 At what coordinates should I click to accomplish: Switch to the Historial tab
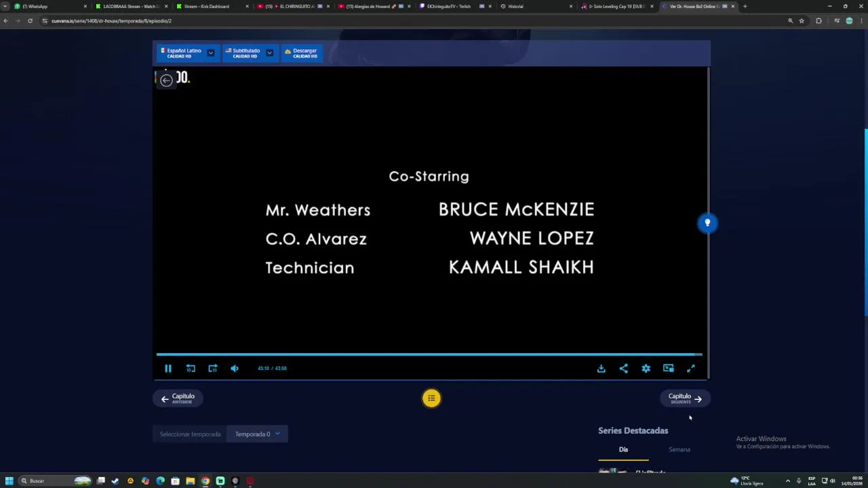point(534,6)
